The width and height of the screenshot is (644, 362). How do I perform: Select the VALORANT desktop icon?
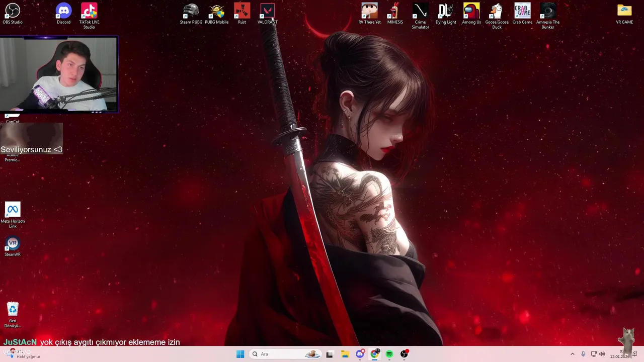[268, 14]
